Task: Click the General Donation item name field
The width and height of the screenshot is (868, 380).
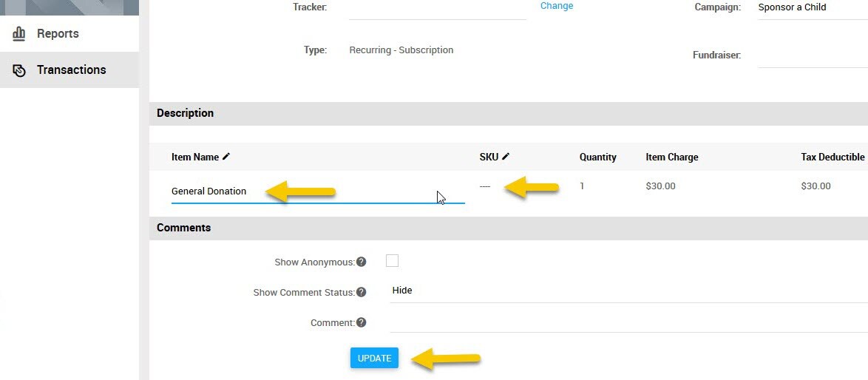Action: (318, 191)
